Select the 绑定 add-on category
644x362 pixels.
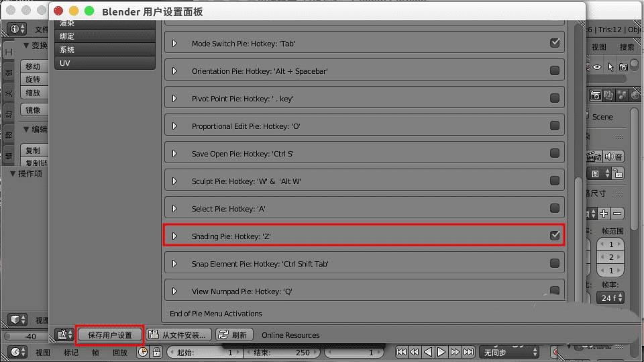pyautogui.click(x=105, y=36)
